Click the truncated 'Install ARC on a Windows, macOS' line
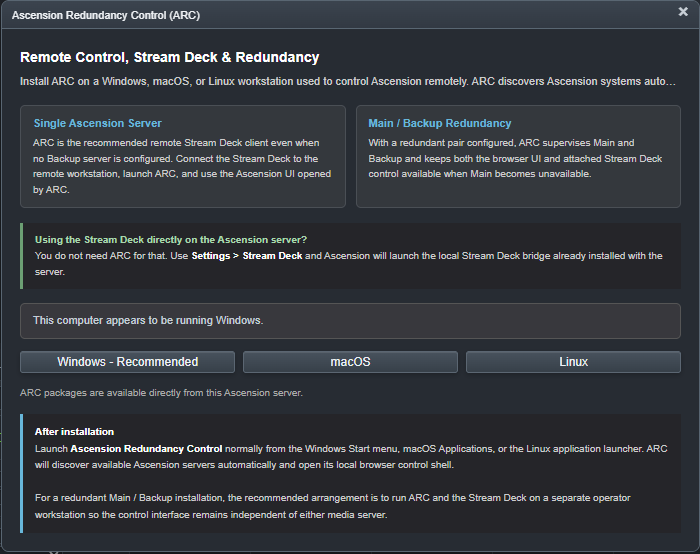This screenshot has height=554, width=700. pos(348,81)
